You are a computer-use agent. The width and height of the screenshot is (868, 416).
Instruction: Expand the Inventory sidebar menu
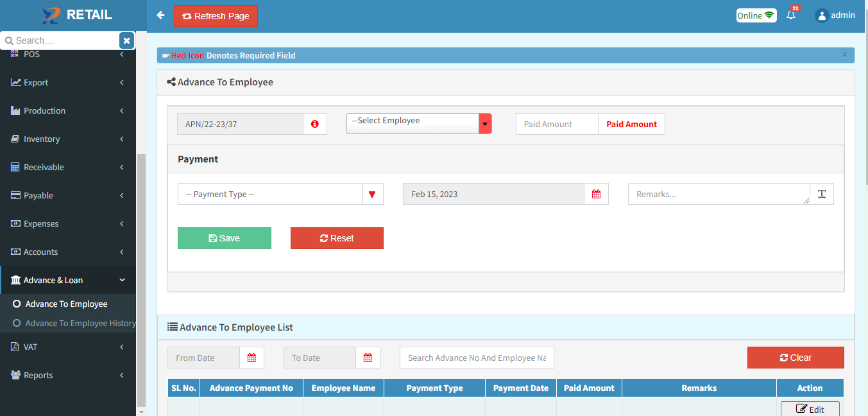[67, 139]
